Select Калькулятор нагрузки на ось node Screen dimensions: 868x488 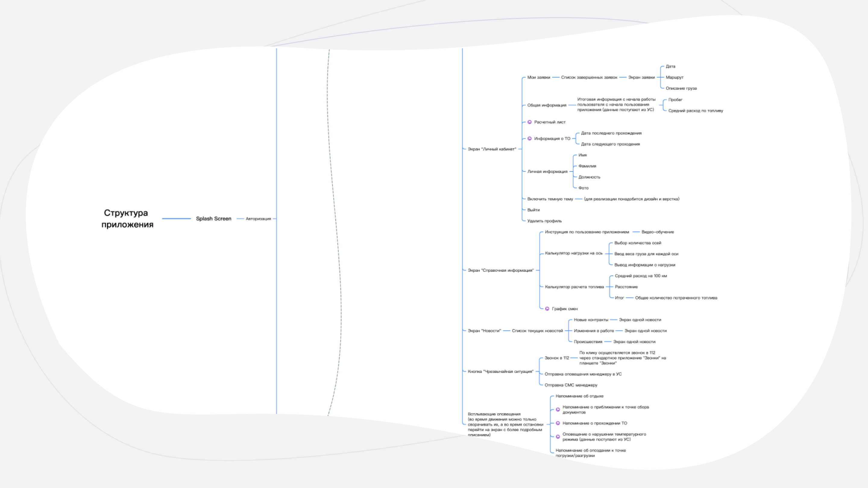pyautogui.click(x=574, y=253)
